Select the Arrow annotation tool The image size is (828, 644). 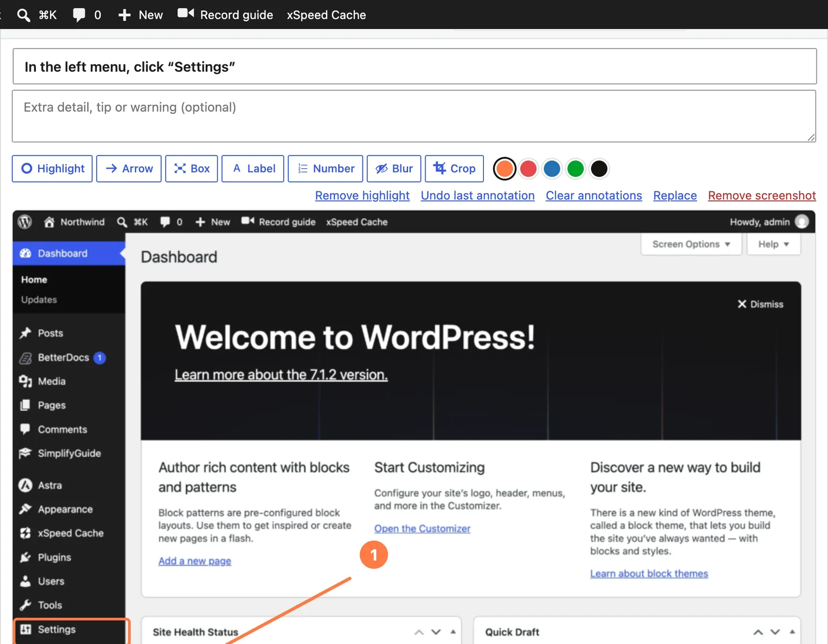click(x=129, y=169)
